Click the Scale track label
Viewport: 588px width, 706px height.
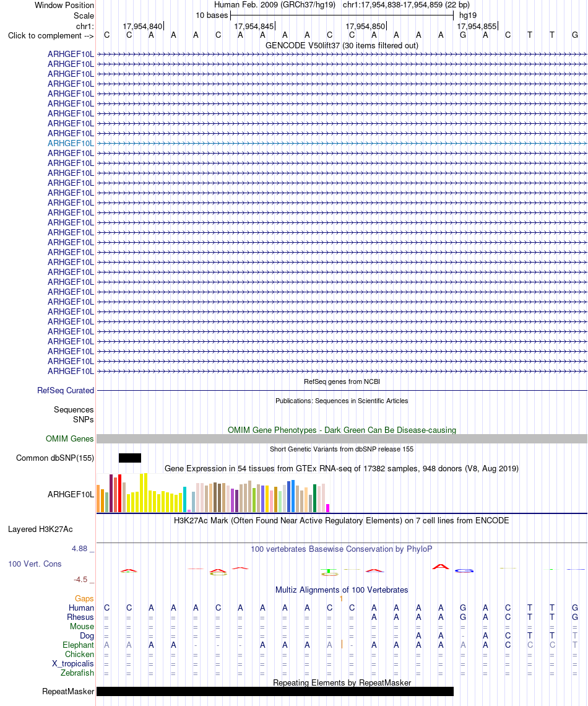click(x=84, y=15)
